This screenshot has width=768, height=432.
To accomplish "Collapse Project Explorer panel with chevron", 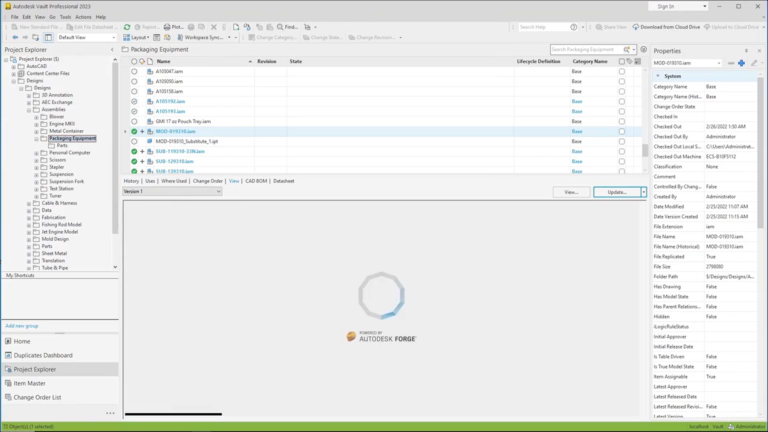I will coord(112,49).
